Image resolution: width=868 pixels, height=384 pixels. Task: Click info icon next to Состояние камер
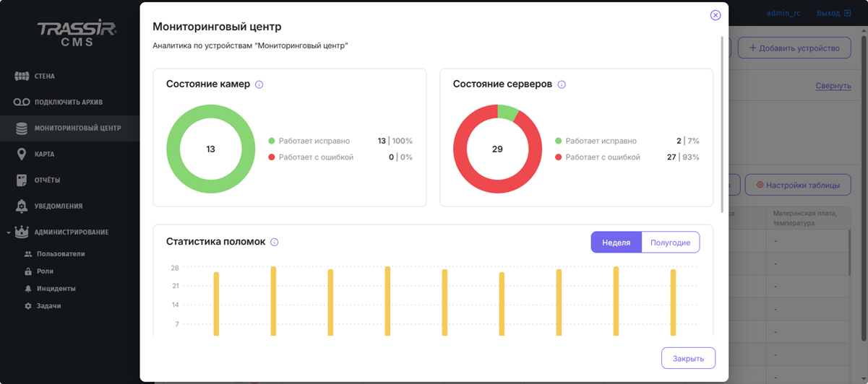point(259,84)
